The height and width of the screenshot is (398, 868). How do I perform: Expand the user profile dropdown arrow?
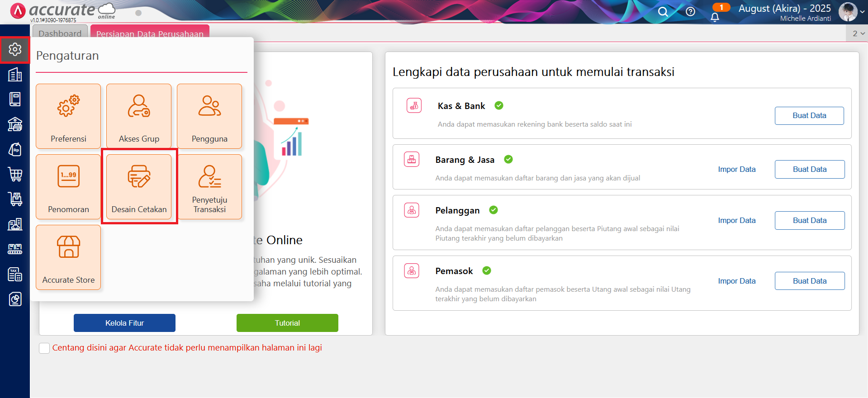[862, 12]
